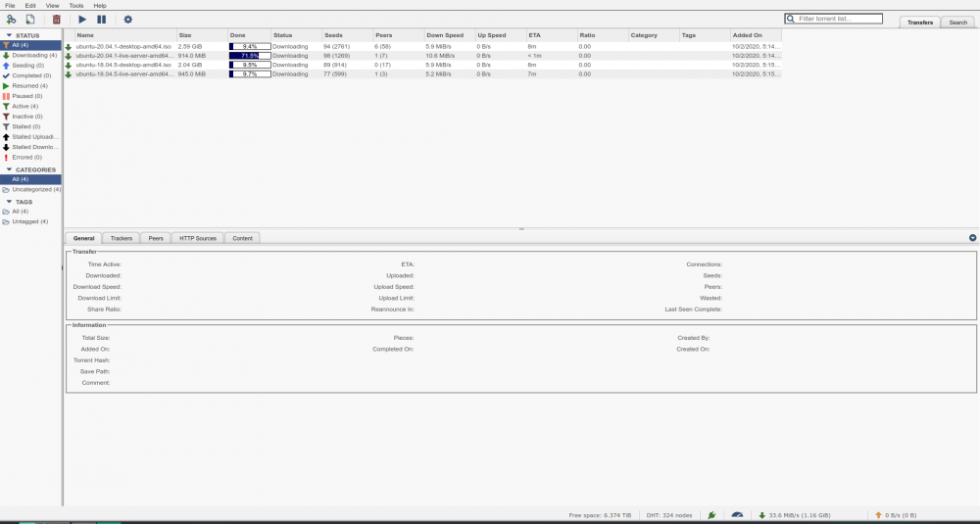Filter by Paused (0) status
Image resolution: width=980 pixels, height=524 pixels.
click(x=30, y=96)
